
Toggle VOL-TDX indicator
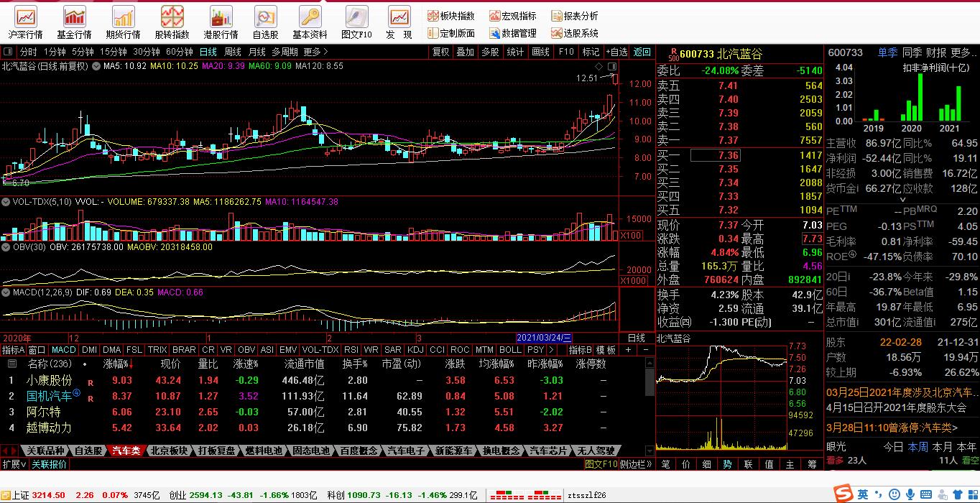(x=320, y=350)
